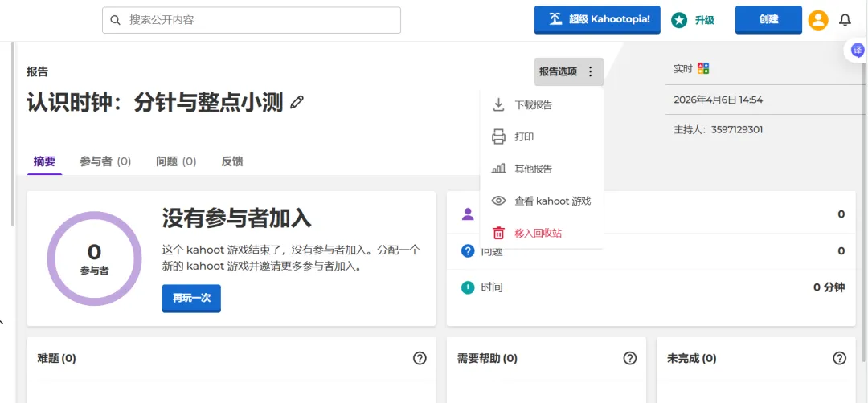Click the 报告 breadcrumb label

click(x=38, y=72)
